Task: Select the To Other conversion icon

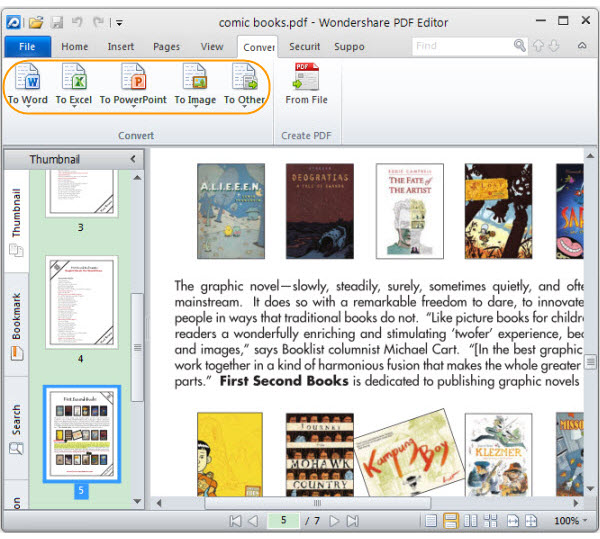Action: 245,78
